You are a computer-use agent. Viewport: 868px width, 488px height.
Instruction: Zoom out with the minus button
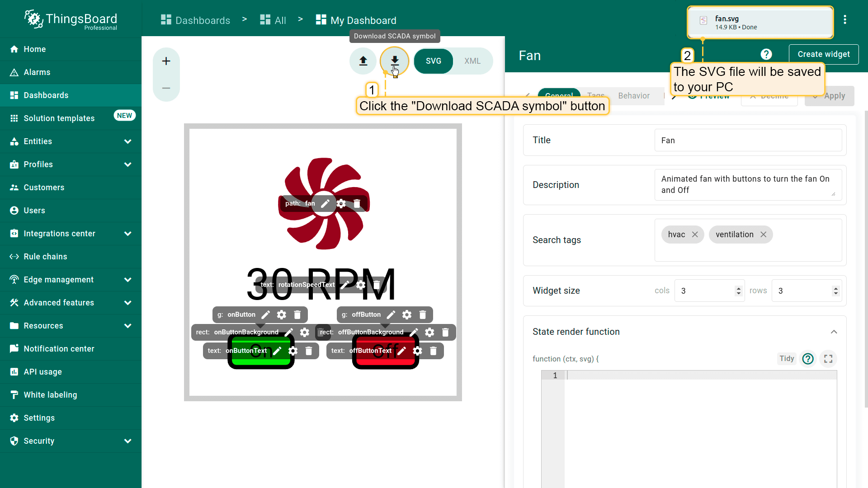166,88
